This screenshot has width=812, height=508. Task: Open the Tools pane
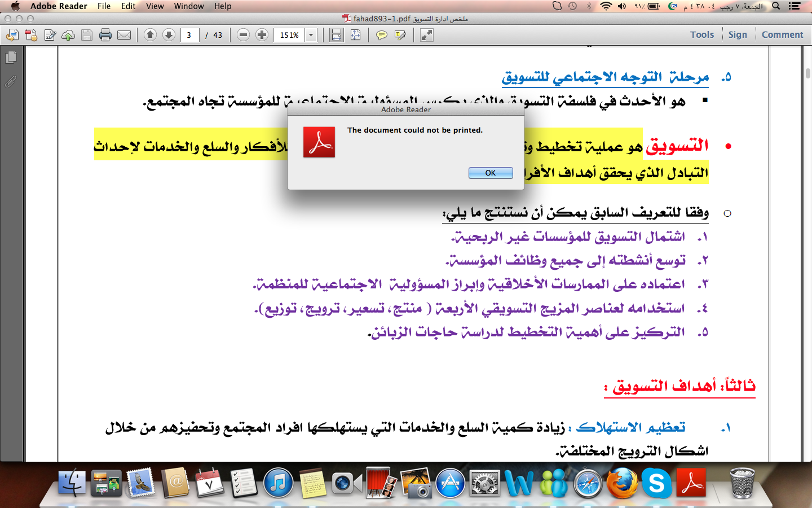(x=701, y=34)
